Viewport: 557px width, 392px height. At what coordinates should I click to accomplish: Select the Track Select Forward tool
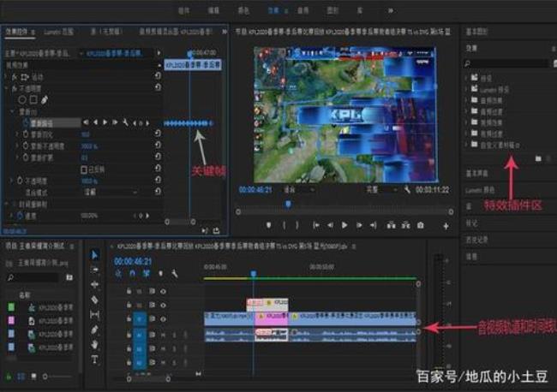coord(95,270)
